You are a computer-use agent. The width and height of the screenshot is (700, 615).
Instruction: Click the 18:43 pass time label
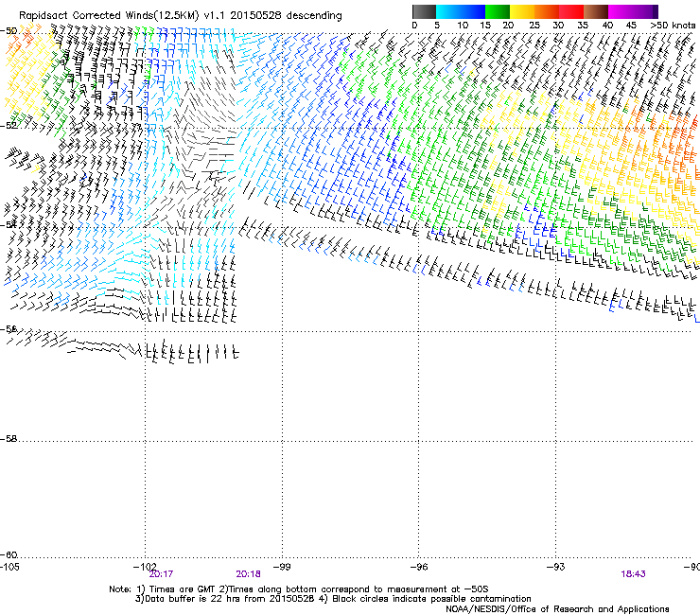tap(633, 574)
